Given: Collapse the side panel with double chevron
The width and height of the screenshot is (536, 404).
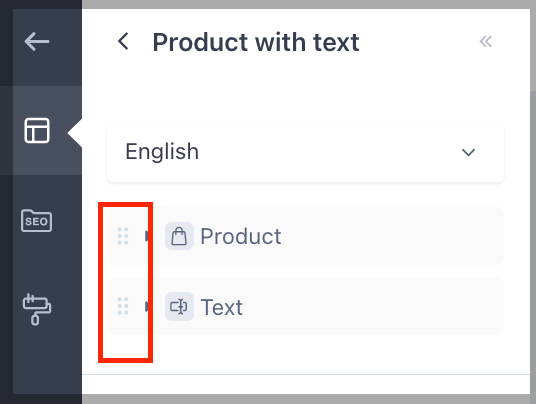Looking at the screenshot, I should pos(485,41).
